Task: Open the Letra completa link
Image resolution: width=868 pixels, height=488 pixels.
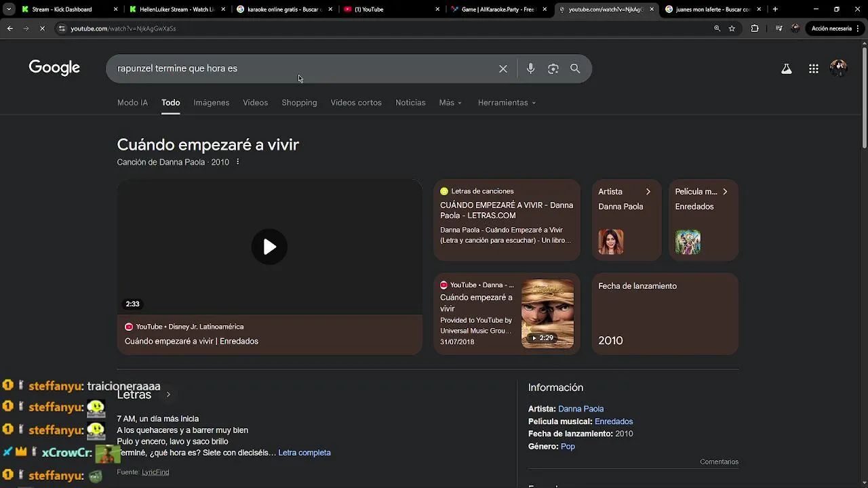Action: click(x=304, y=452)
